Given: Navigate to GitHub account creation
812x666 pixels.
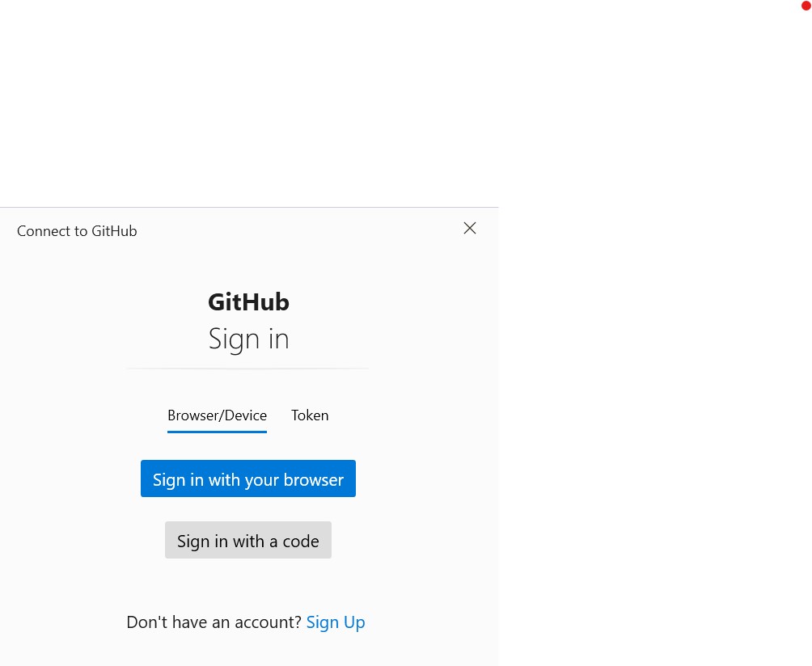Looking at the screenshot, I should point(336,622).
